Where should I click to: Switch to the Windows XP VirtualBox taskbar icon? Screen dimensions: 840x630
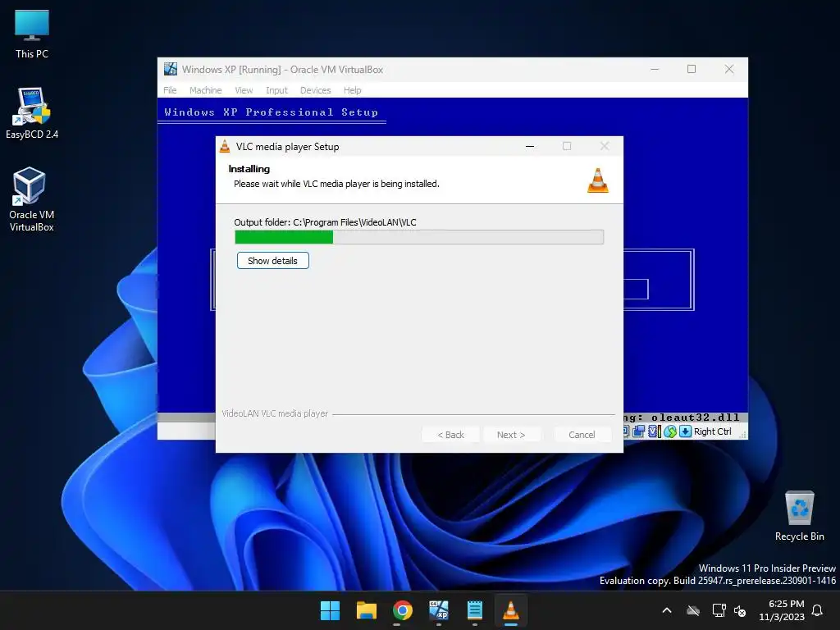tap(439, 610)
